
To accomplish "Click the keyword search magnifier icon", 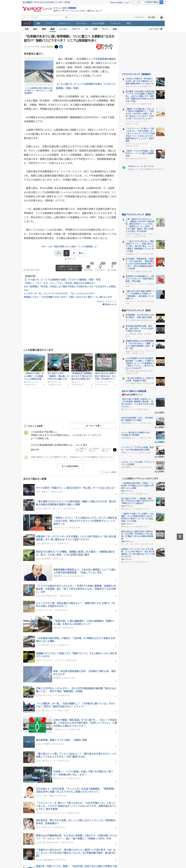I will click(x=66, y=18).
